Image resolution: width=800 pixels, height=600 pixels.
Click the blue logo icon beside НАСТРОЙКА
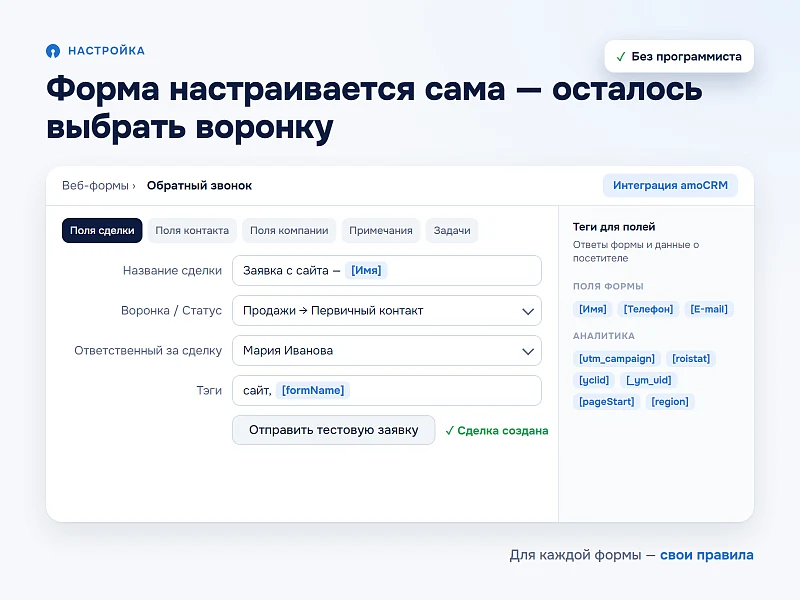(53, 51)
